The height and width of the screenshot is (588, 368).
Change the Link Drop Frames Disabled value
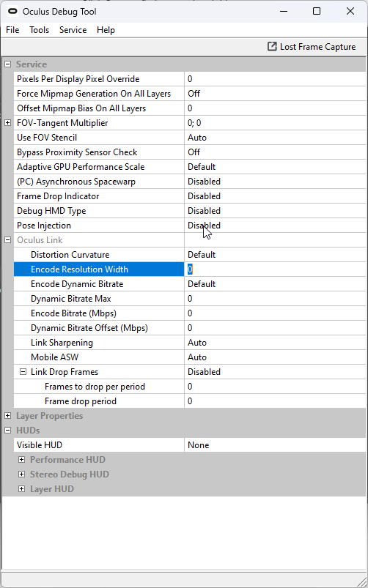pos(275,372)
